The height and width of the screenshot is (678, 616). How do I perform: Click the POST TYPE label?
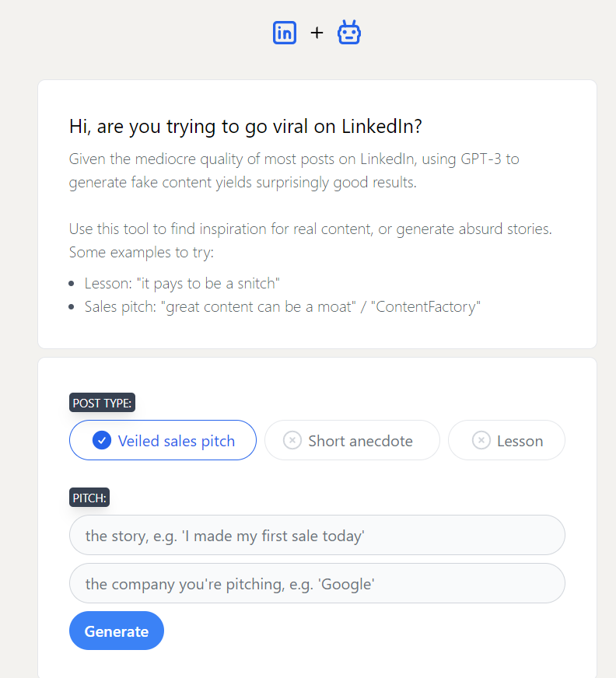click(x=102, y=403)
